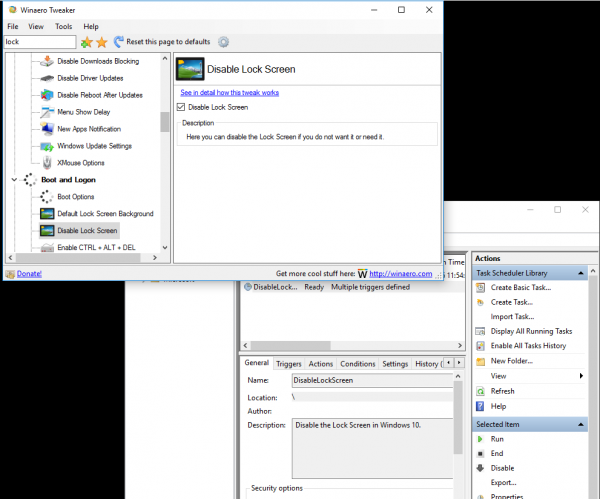
Task: Switch to the Settings tab
Action: pyautogui.click(x=395, y=364)
